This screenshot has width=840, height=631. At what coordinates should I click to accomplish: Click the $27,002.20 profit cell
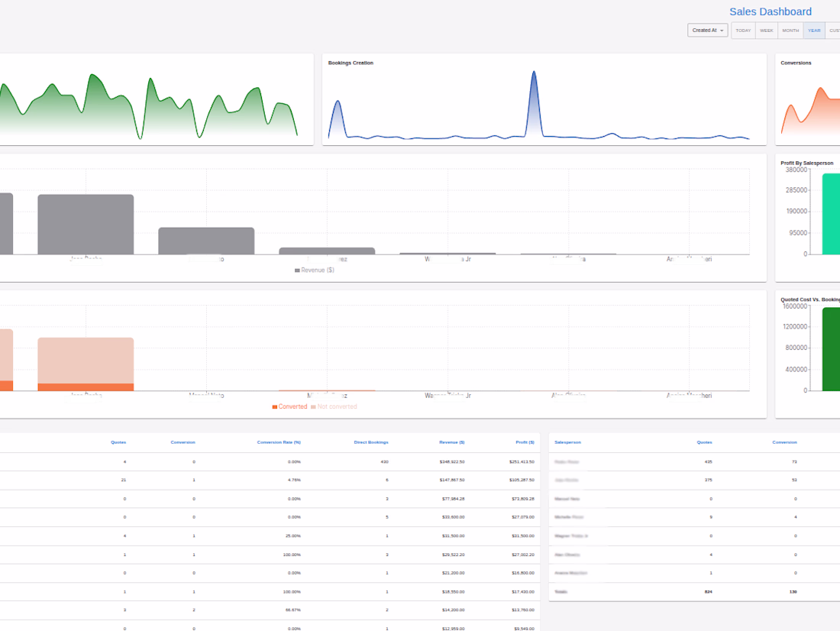pyautogui.click(x=523, y=555)
